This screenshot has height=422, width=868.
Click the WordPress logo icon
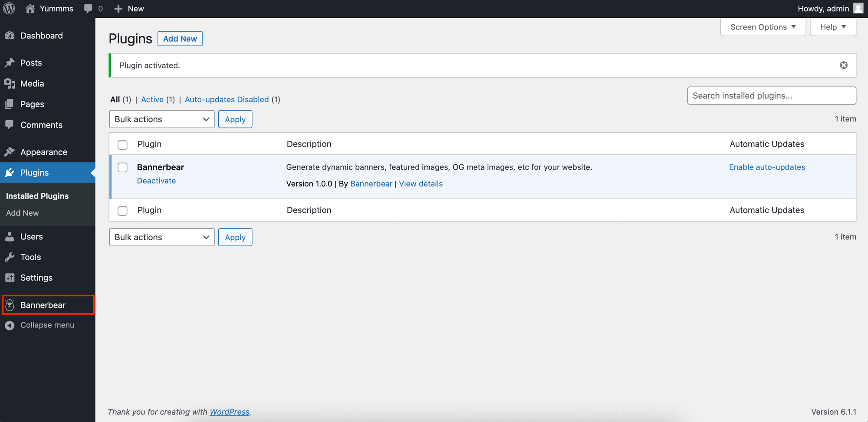coord(9,9)
